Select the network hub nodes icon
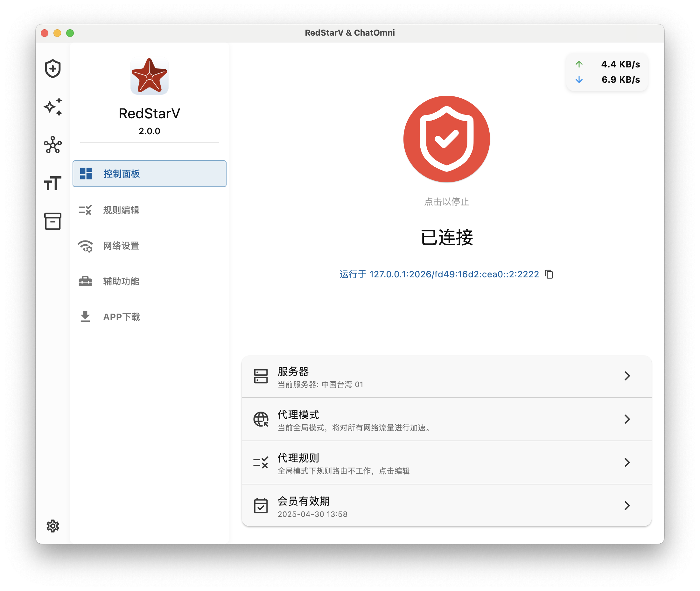Screen dimensions: 700x591 point(52,145)
